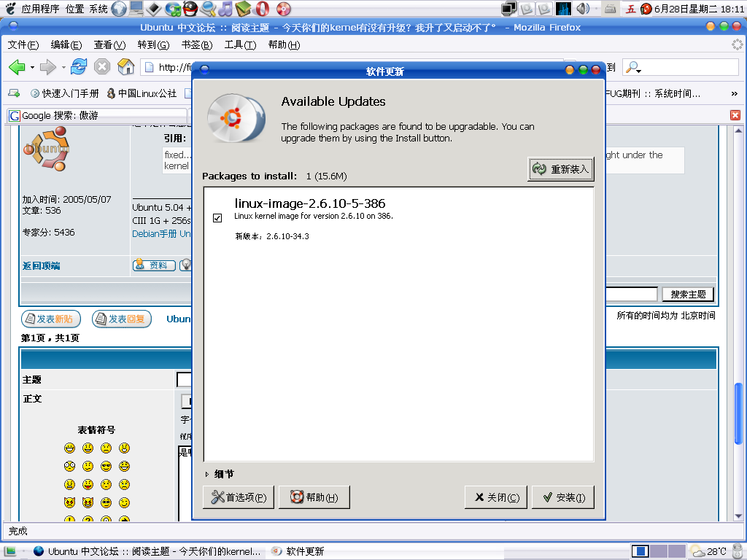
Task: Open the web browser globe launcher in top panel
Action: tap(119, 9)
